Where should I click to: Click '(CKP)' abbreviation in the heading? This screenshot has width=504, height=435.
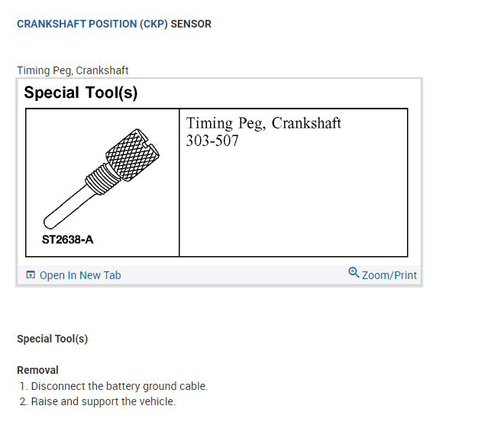coord(153,24)
